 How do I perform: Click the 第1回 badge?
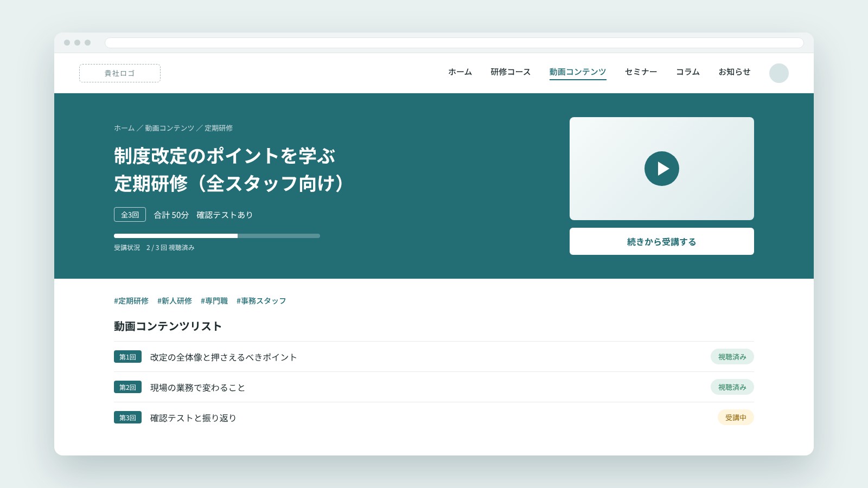(x=127, y=357)
